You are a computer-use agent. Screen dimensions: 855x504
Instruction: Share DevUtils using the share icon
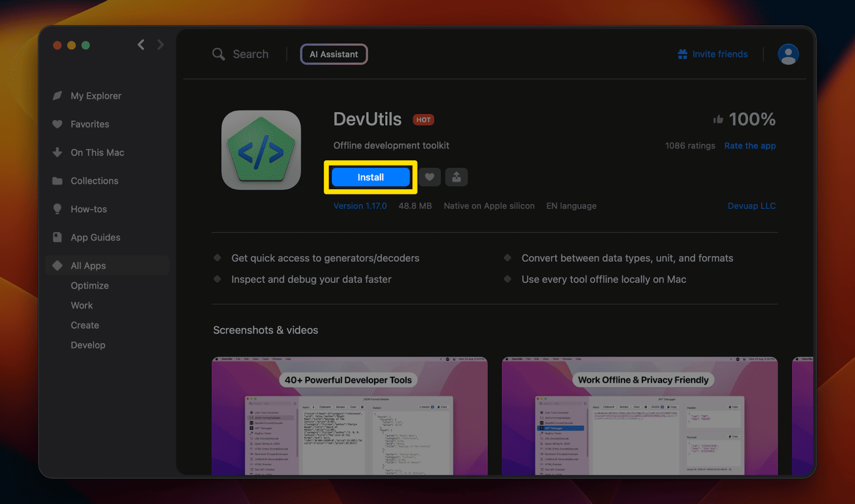456,177
